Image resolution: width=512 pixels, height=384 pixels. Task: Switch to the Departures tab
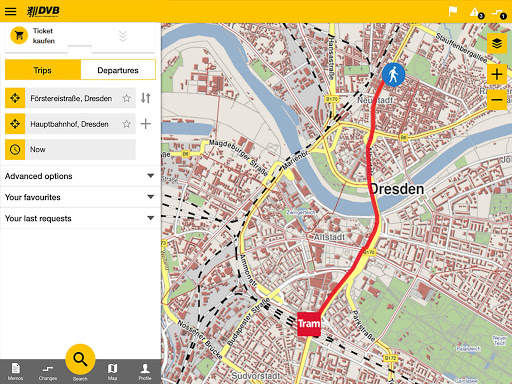tap(118, 70)
